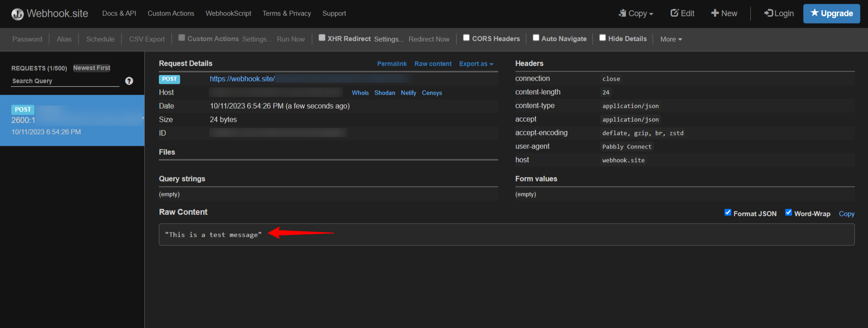Click the Login link
The height and width of the screenshot is (328, 868).
[x=779, y=14]
